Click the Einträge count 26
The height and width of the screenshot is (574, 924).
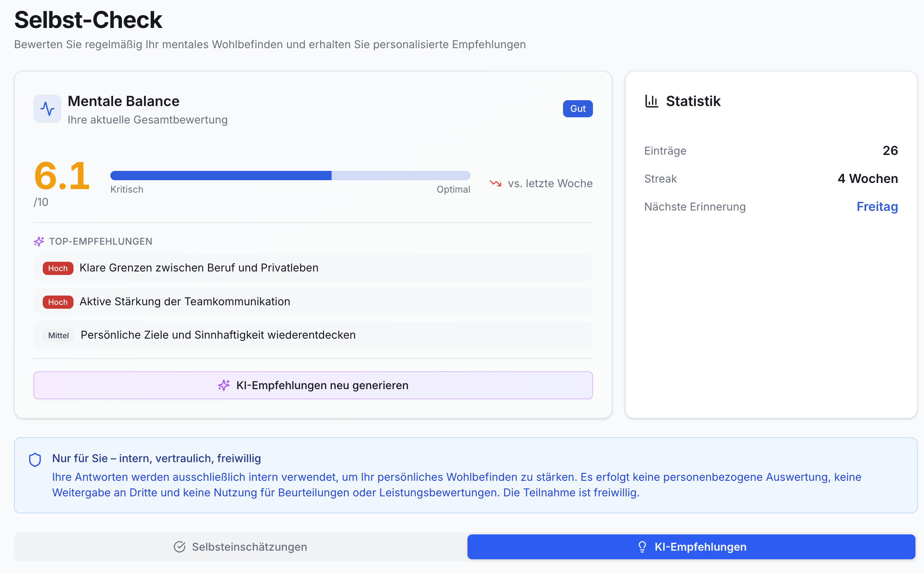tap(890, 151)
